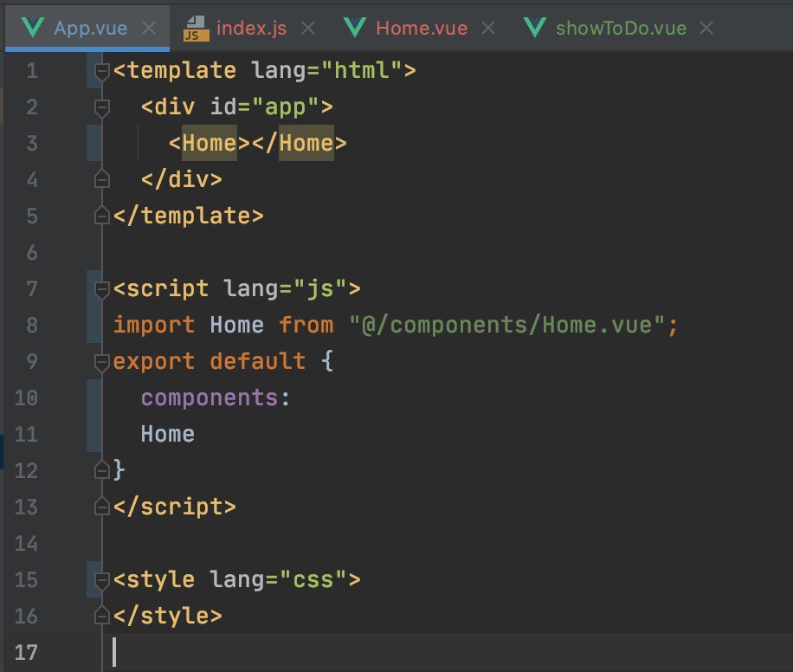Click the Vue icon on showToDo.vue tab
Viewport: 793px width, 672px height.
point(534,28)
